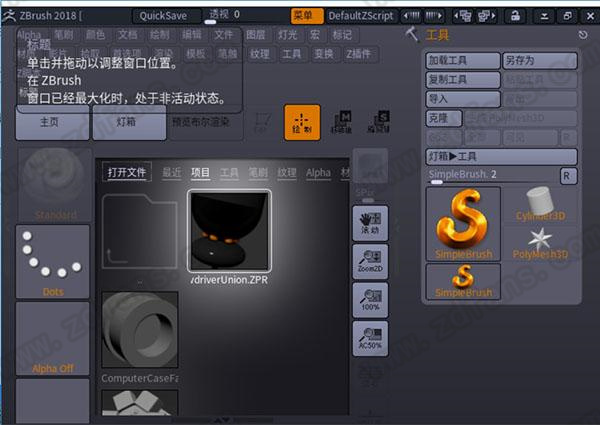Click the 导入 button
Screen dimensions: 600x425
(463, 99)
